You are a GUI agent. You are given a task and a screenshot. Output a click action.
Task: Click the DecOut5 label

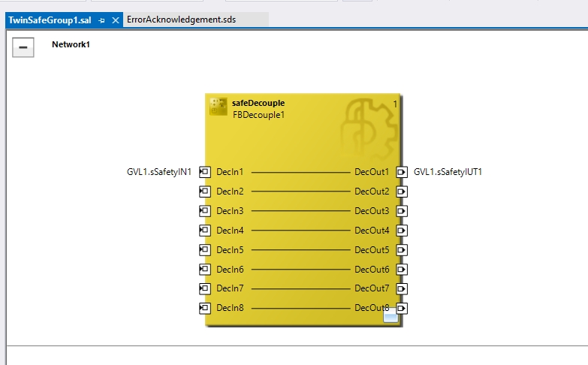click(372, 250)
